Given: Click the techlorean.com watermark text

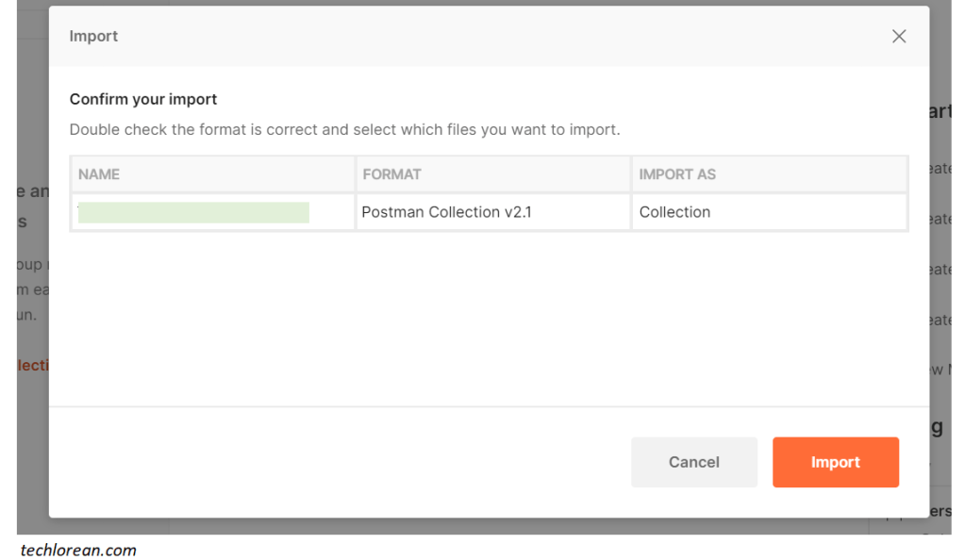Looking at the screenshot, I should tap(78, 550).
